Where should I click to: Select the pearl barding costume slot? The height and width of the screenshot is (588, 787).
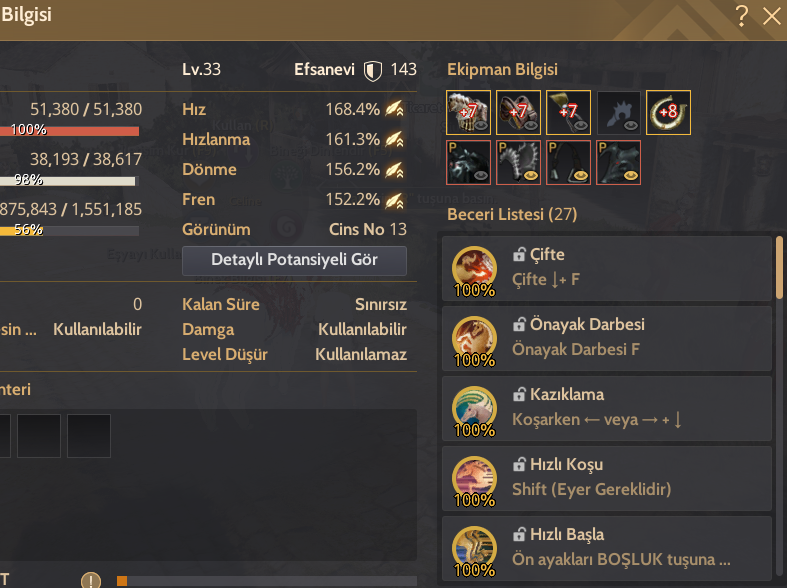(x=468, y=163)
